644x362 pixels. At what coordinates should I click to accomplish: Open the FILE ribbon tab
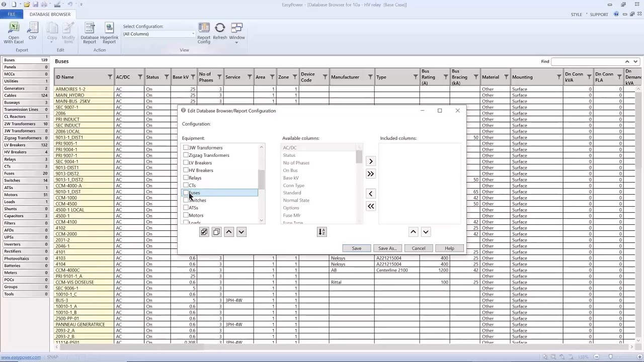[x=12, y=14]
